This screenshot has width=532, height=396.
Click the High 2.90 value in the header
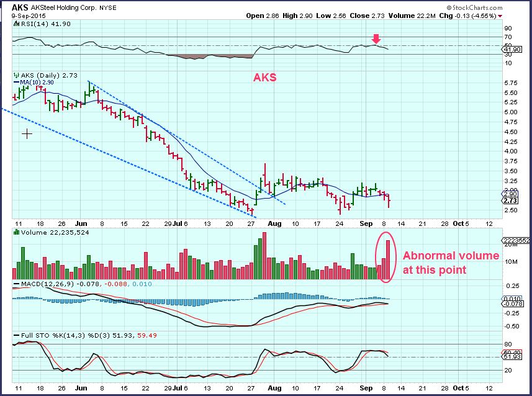coord(297,16)
